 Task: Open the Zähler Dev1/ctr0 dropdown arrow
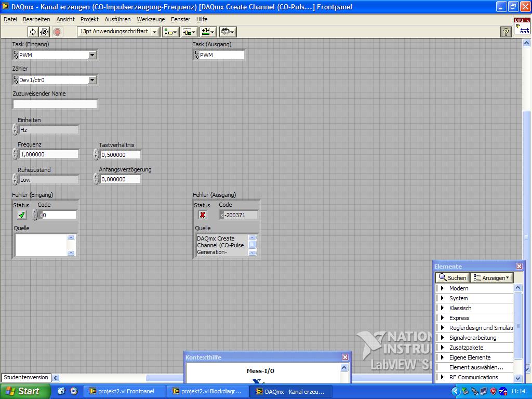pyautogui.click(x=92, y=80)
